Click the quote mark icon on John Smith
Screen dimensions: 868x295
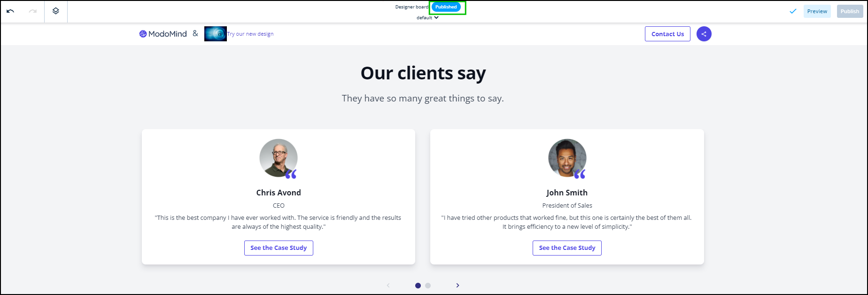tap(580, 174)
